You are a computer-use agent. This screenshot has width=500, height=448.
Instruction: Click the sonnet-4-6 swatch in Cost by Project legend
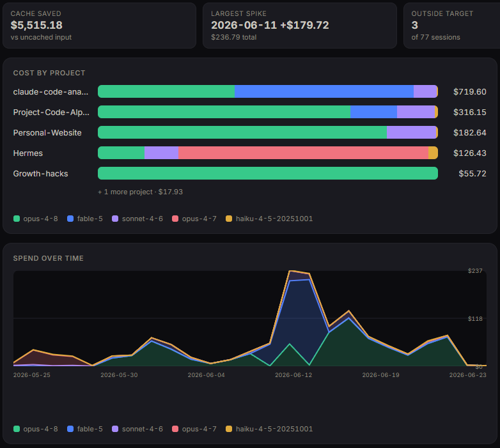115,219
